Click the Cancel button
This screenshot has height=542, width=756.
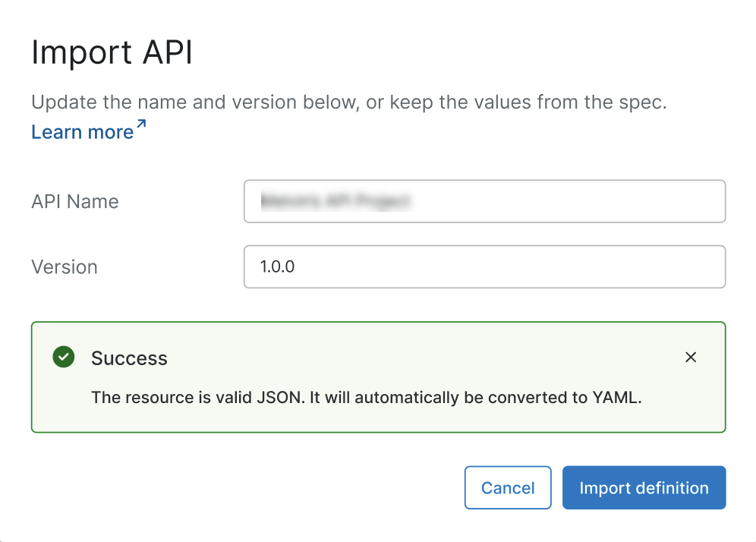click(508, 487)
